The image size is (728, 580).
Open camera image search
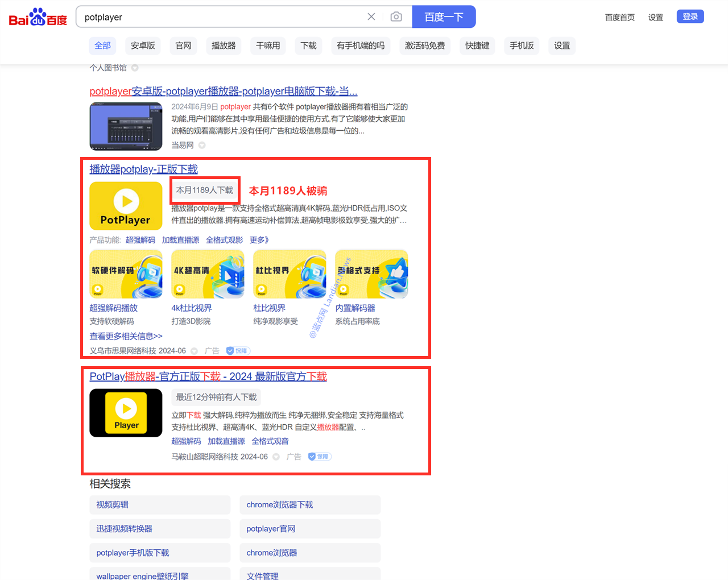396,17
